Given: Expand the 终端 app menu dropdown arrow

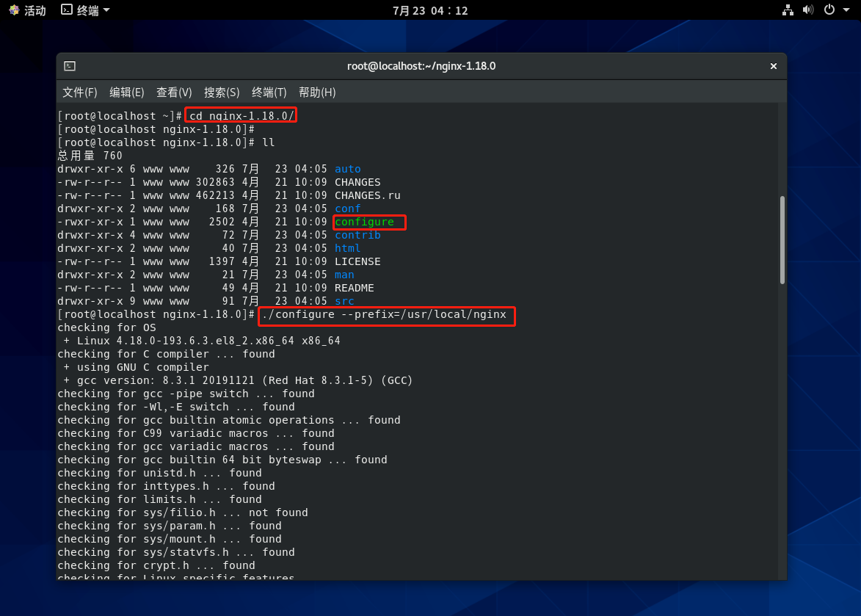Looking at the screenshot, I should click(106, 10).
